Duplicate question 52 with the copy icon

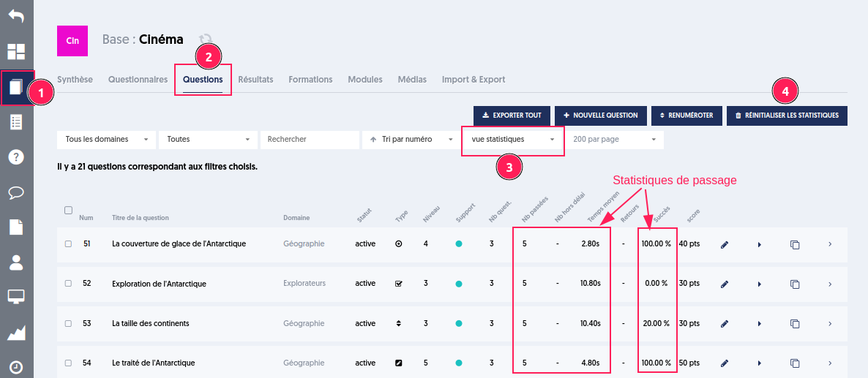pyautogui.click(x=795, y=284)
